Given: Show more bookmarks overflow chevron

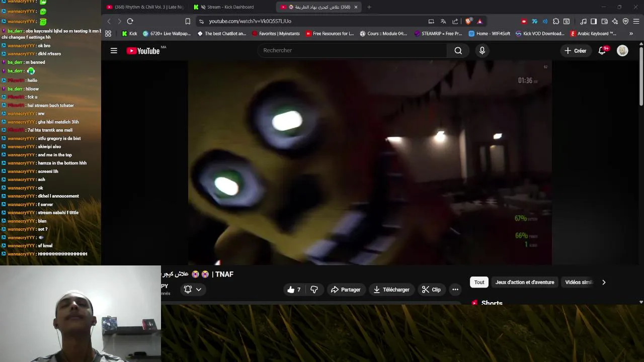Looking at the screenshot, I should click(631, 34).
